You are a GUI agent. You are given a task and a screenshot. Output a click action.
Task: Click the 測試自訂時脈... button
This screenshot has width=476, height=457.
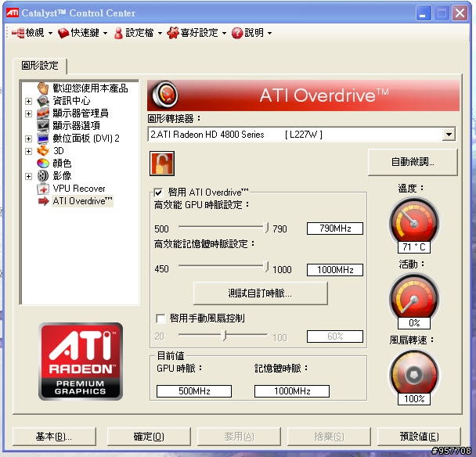click(x=260, y=293)
